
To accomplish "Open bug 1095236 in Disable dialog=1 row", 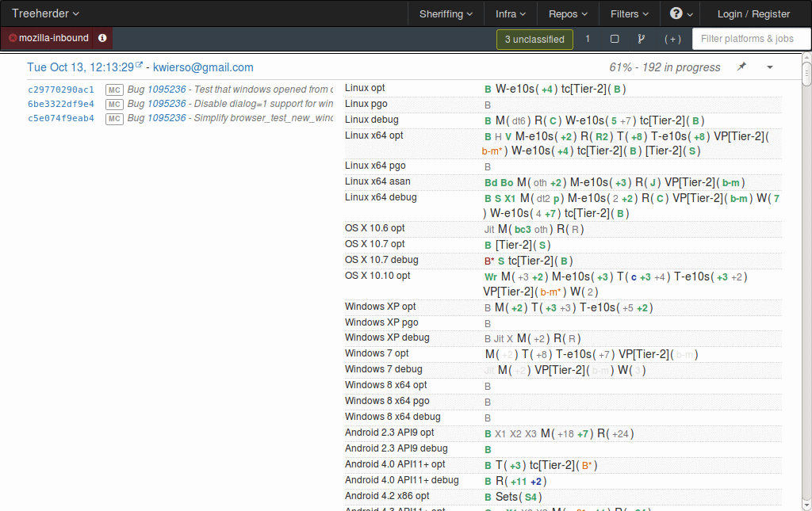I will [x=167, y=104].
